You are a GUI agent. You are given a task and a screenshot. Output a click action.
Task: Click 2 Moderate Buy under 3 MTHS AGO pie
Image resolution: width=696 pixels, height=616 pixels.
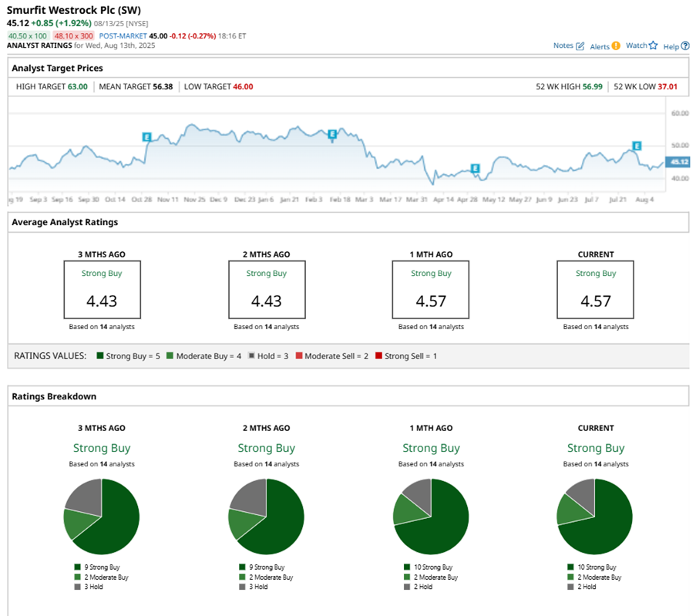(106, 577)
